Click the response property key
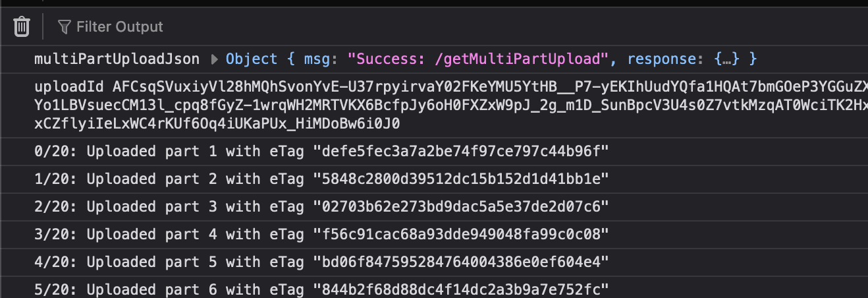This screenshot has height=298, width=868. [661, 59]
